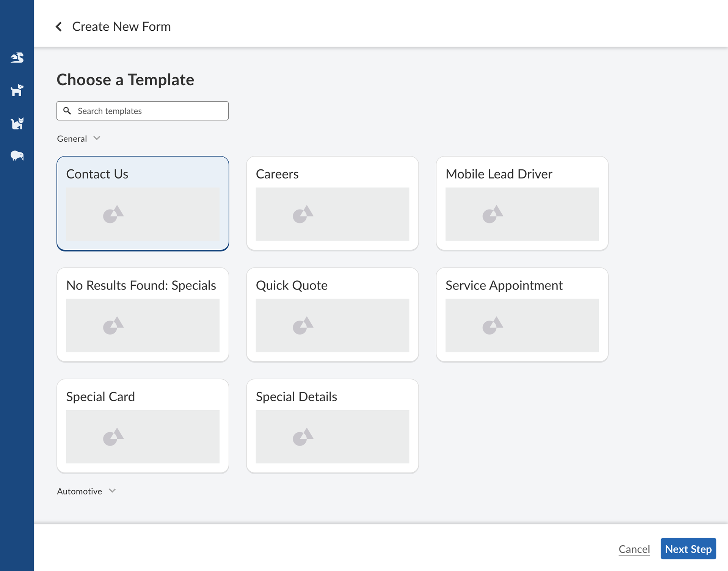Click the Next Step button

pos(688,549)
